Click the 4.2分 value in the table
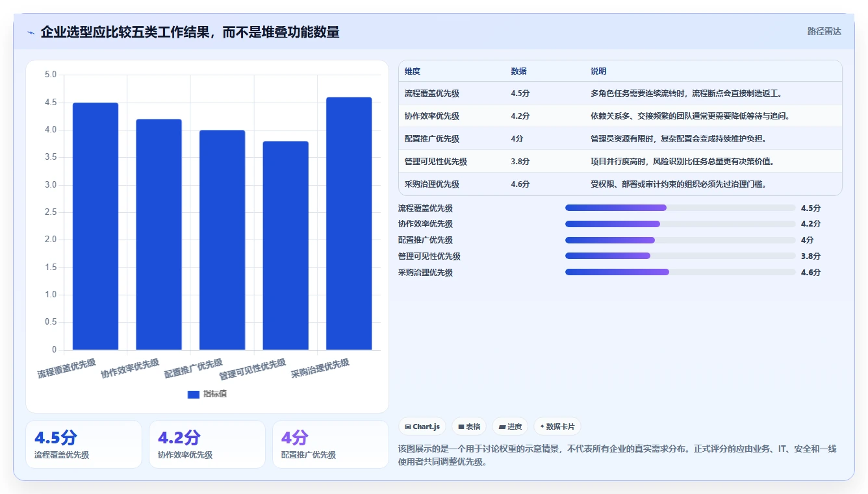The height and width of the screenshot is (494, 868). point(520,116)
